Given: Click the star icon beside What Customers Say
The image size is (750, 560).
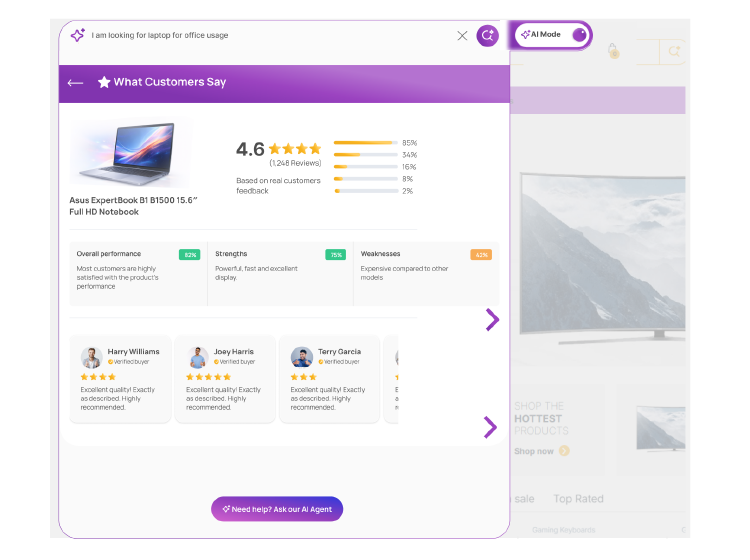Looking at the screenshot, I should [x=104, y=82].
